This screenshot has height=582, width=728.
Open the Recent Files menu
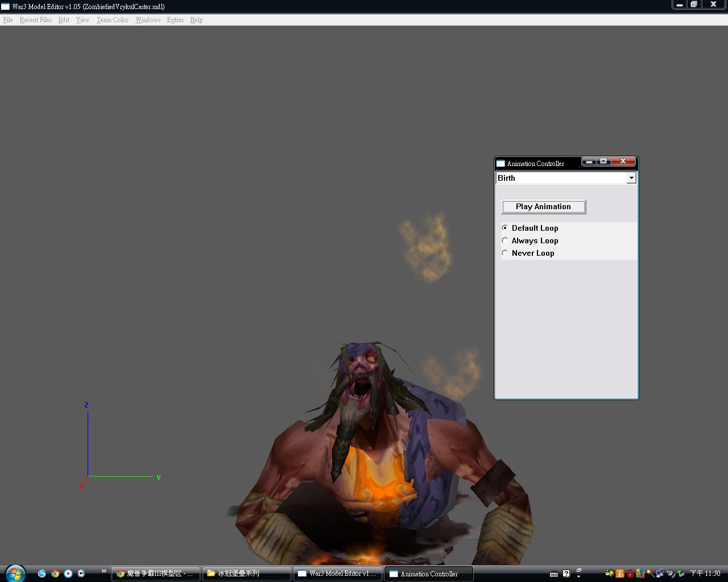click(35, 20)
